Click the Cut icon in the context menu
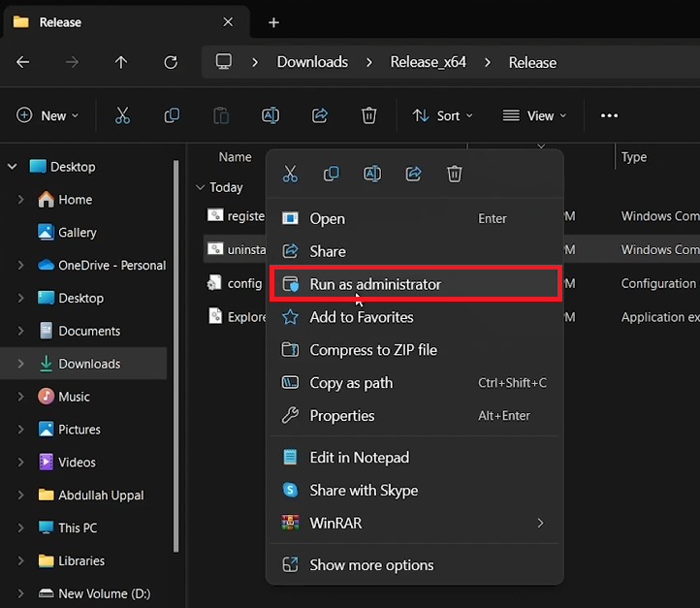Screen dimensions: 700x608 click(x=290, y=175)
